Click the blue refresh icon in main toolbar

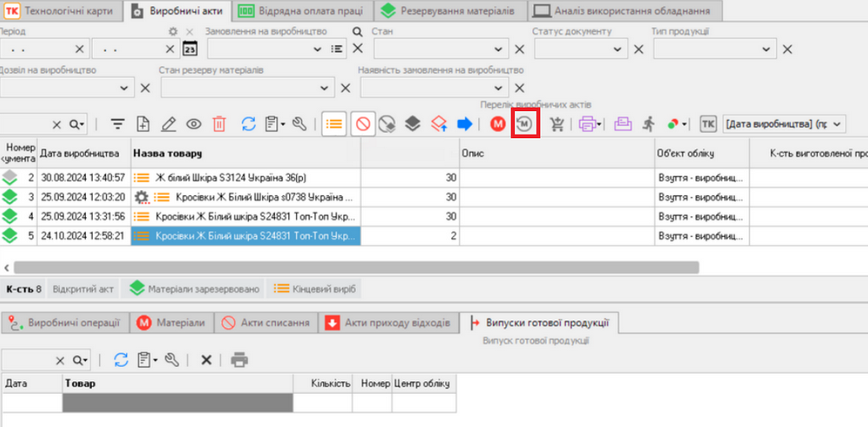[248, 124]
